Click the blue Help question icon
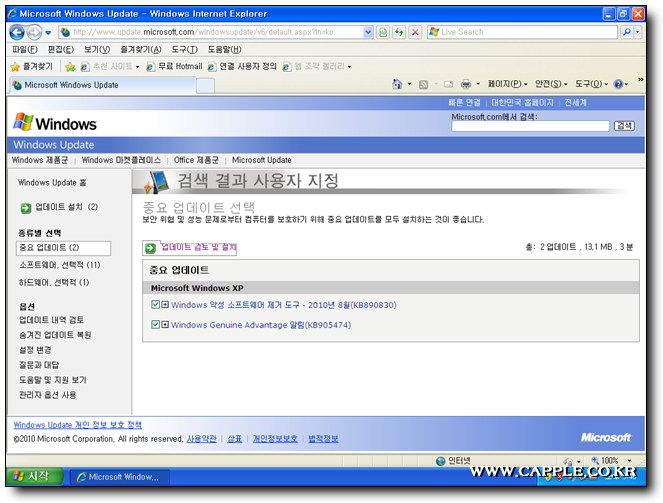Image resolution: width=663 pixels, height=503 pixels. (618, 85)
